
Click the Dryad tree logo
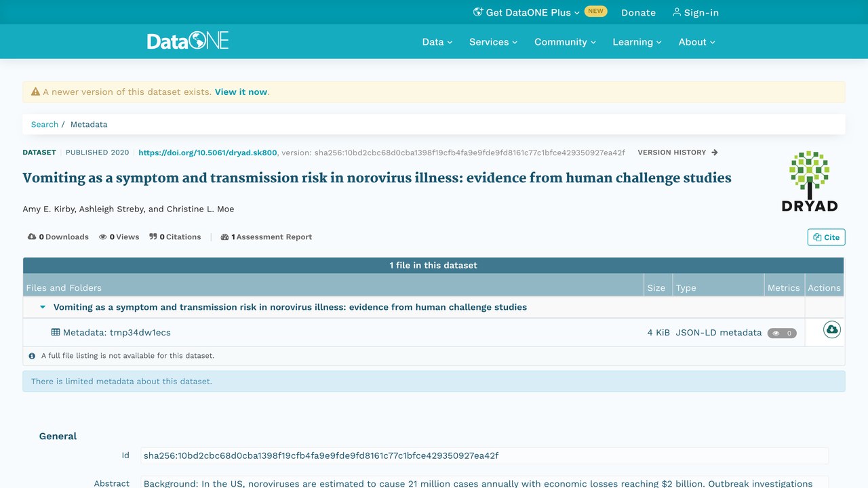[810, 182]
